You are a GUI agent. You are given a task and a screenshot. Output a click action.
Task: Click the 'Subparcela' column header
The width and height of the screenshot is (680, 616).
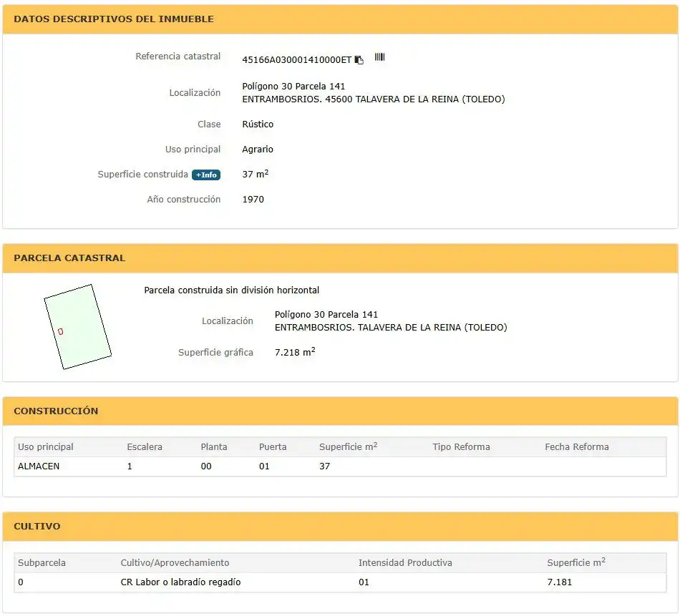[42, 562]
